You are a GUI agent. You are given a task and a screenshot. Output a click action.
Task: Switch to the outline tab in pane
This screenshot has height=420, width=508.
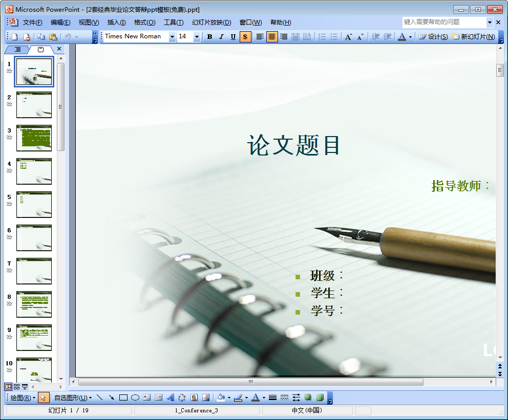pyautogui.click(x=17, y=50)
